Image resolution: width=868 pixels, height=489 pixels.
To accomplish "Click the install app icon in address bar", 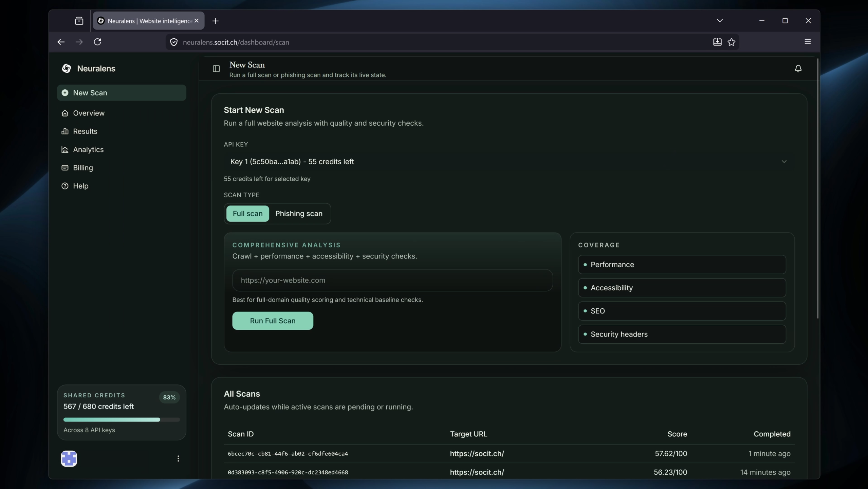I will coord(717,42).
